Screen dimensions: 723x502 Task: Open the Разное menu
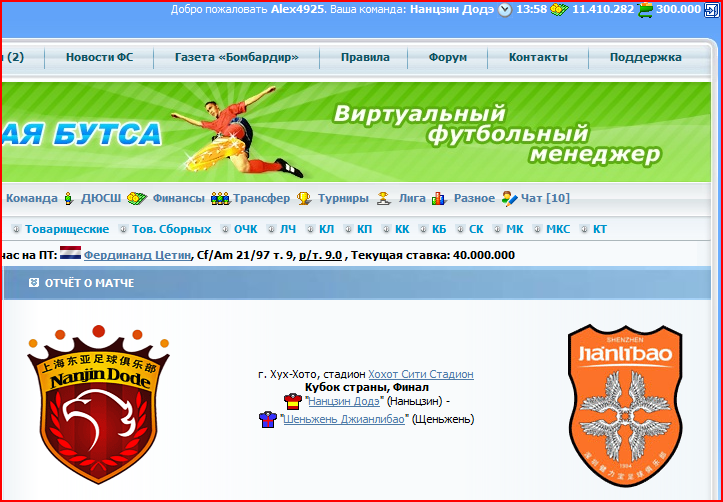(473, 198)
